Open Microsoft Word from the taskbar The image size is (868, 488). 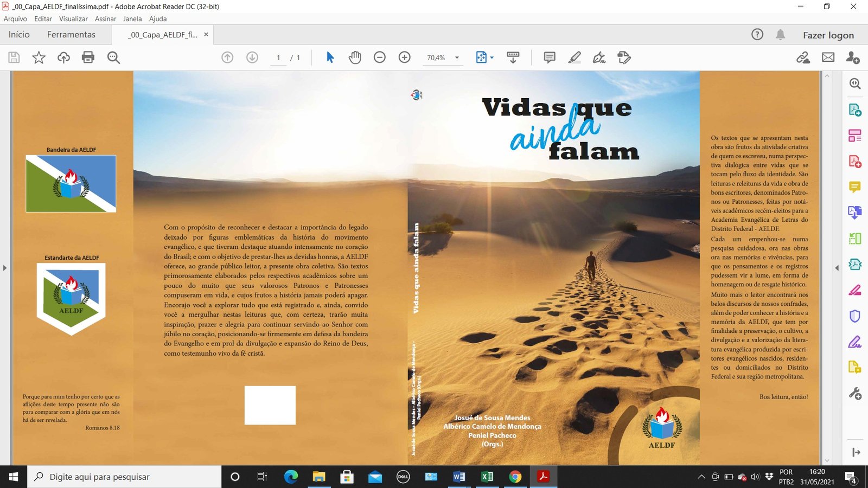pos(459,477)
